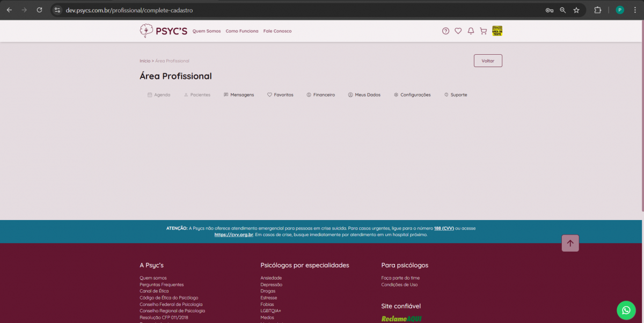Viewport: 644px width, 323px height.
Task: Open Quem Somos in top navigation
Action: [207, 31]
